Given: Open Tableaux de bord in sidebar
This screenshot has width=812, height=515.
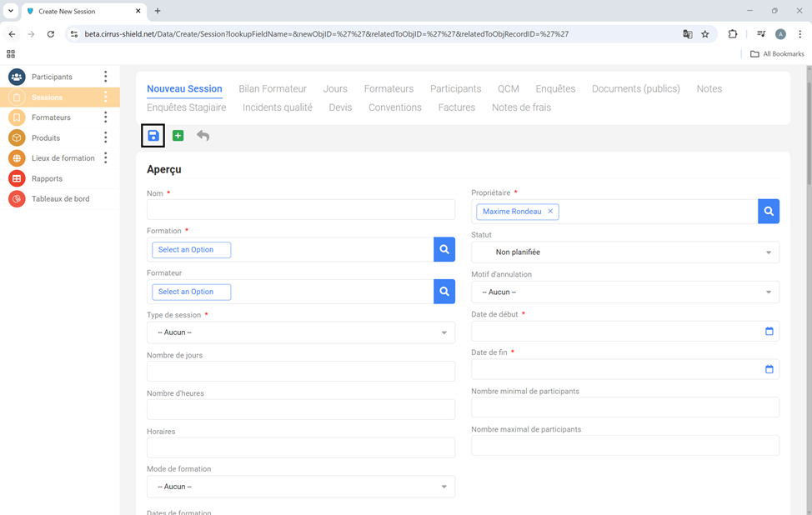Looking at the screenshot, I should (x=60, y=199).
